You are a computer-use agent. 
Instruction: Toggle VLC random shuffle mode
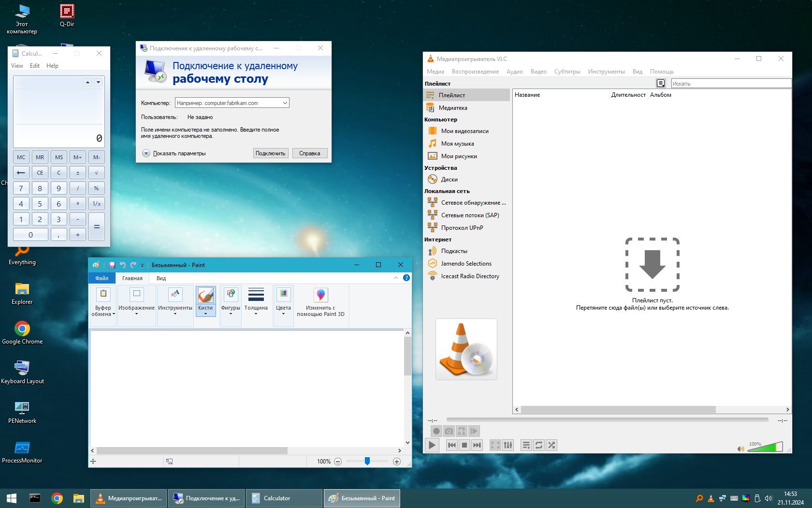pos(551,445)
